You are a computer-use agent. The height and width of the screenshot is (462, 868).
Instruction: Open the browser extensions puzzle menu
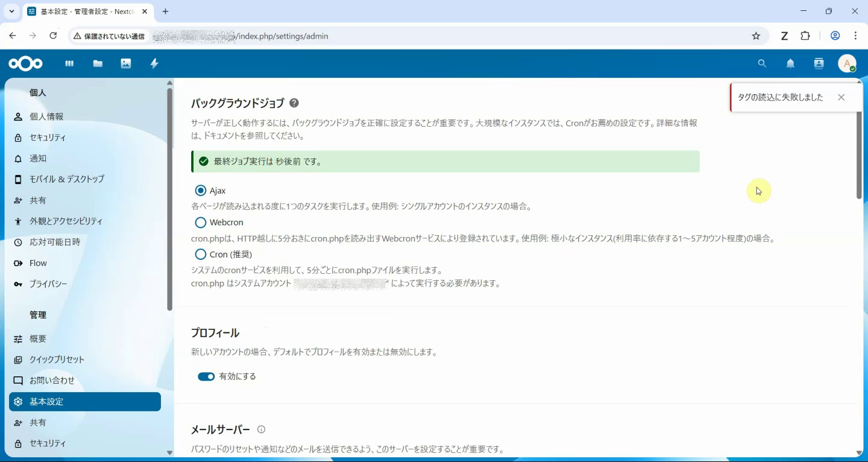coord(805,36)
